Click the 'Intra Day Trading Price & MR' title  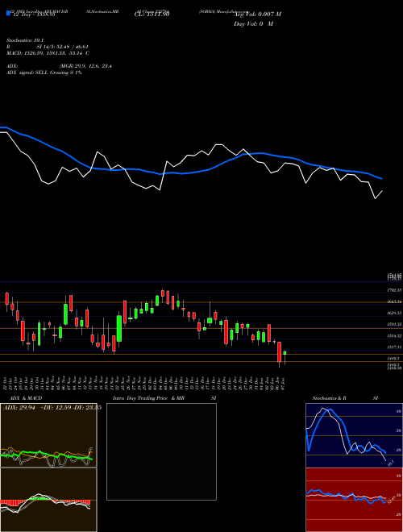click(x=148, y=398)
